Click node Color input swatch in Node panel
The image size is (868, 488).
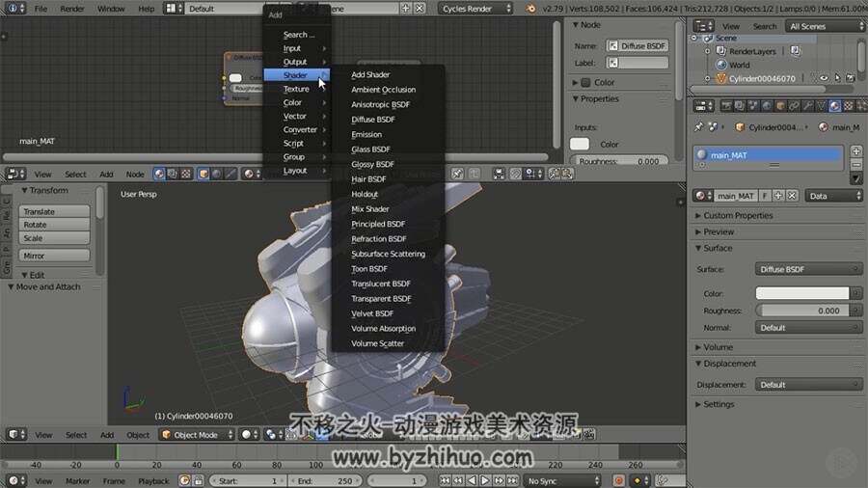579,144
